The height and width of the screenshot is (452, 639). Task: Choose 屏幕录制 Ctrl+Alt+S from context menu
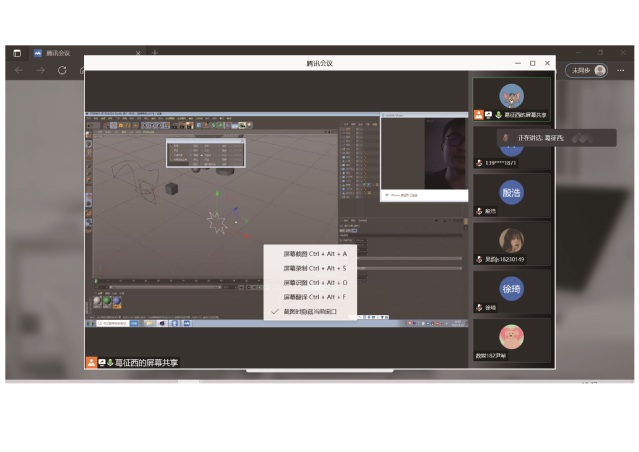[x=314, y=268]
